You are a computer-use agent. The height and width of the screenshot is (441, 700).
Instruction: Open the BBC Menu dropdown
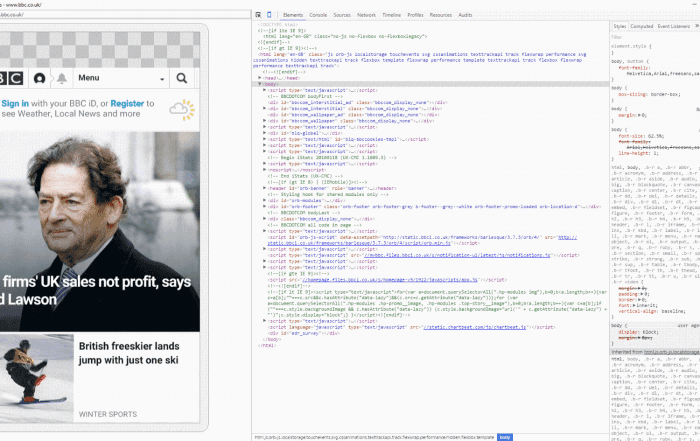121,78
